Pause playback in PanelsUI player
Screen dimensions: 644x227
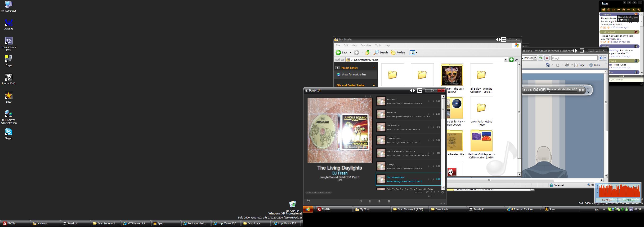coord(370,201)
